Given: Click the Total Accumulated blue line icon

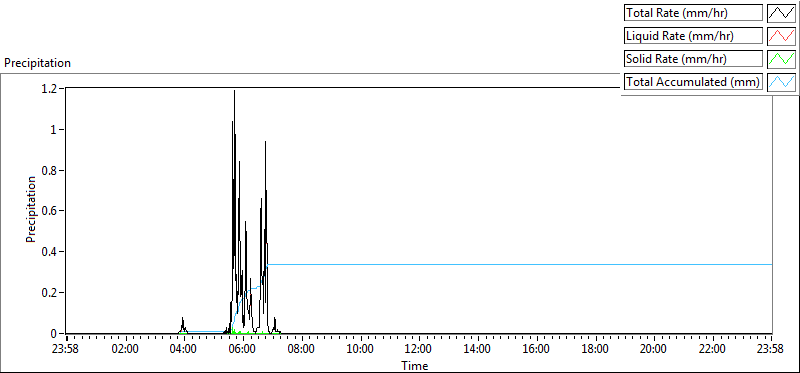Looking at the screenshot, I should [782, 82].
